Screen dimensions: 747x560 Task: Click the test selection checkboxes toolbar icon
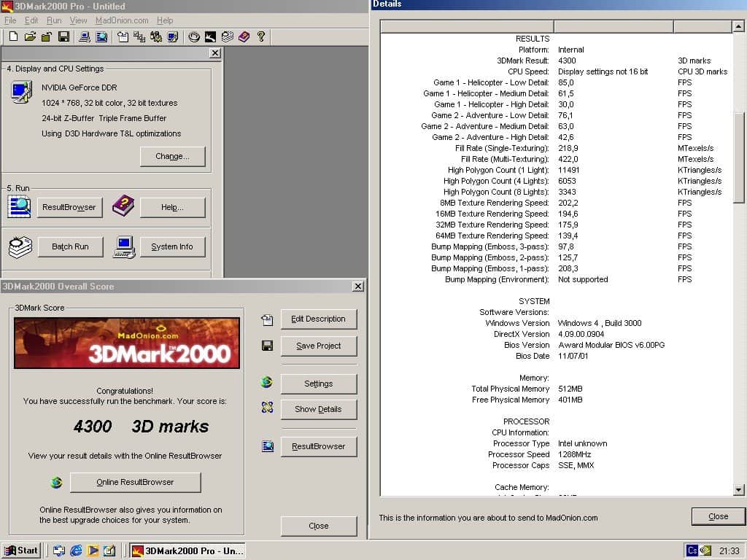coord(139,36)
